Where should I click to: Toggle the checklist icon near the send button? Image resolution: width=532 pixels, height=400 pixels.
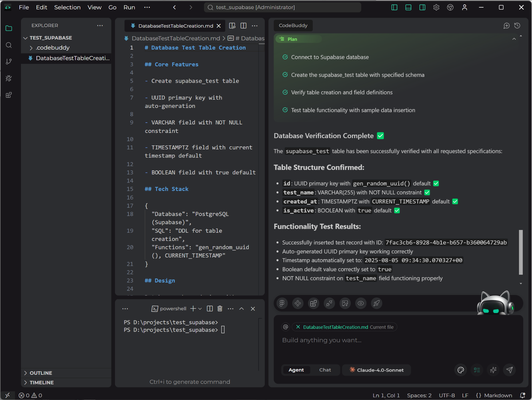coord(477,370)
